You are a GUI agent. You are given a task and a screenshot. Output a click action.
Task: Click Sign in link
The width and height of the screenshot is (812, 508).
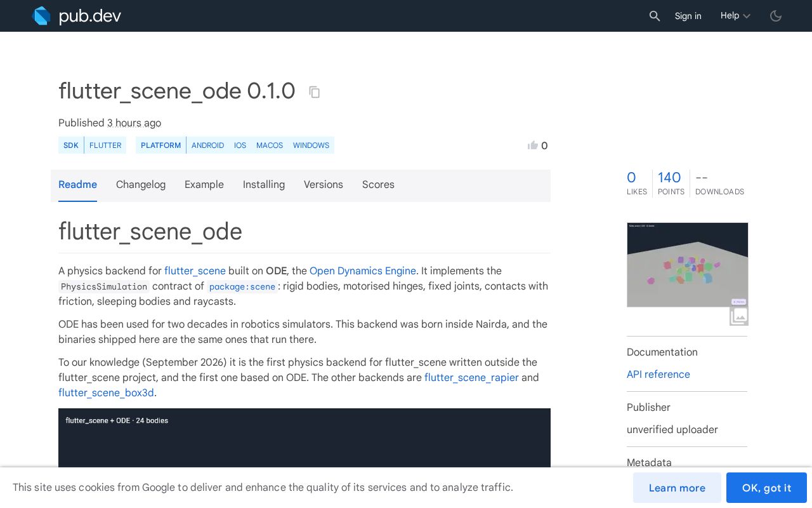(688, 16)
